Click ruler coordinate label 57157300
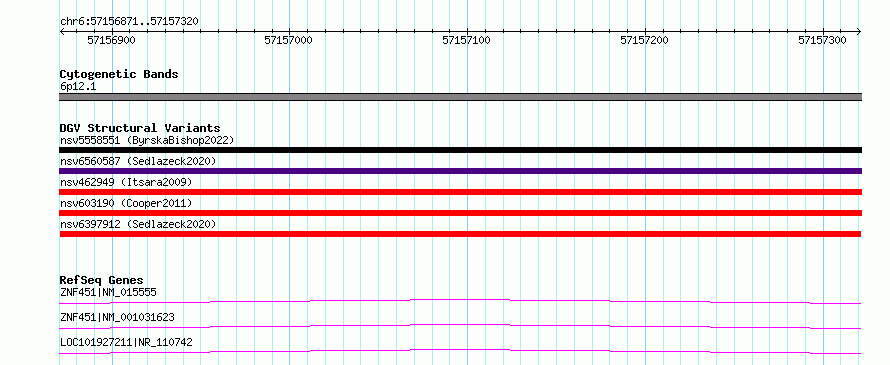 pos(822,40)
